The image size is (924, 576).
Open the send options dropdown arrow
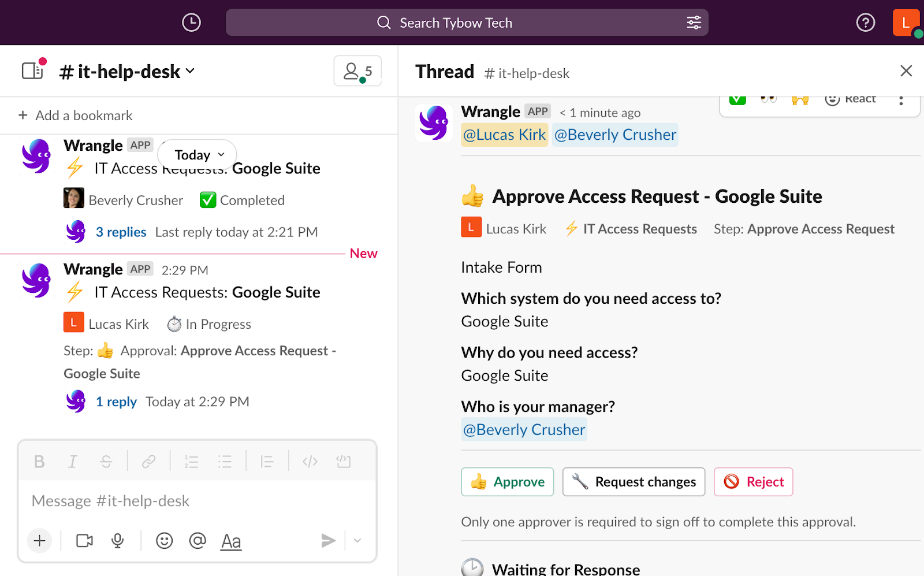[x=357, y=541]
